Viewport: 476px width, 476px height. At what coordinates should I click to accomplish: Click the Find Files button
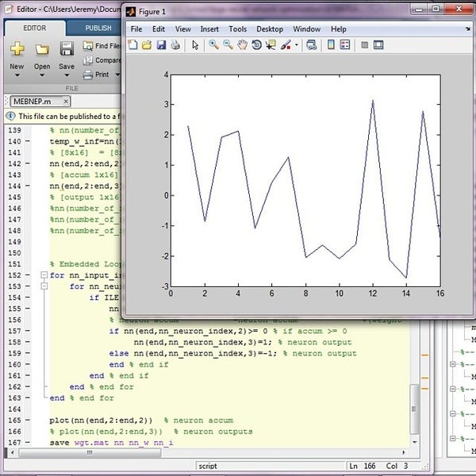(x=106, y=46)
